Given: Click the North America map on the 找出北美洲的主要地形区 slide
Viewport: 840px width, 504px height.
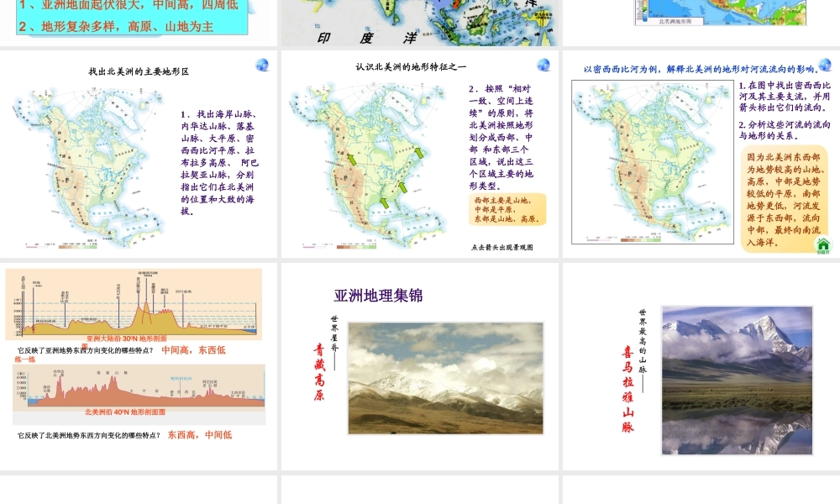Looking at the screenshot, I should [x=88, y=167].
